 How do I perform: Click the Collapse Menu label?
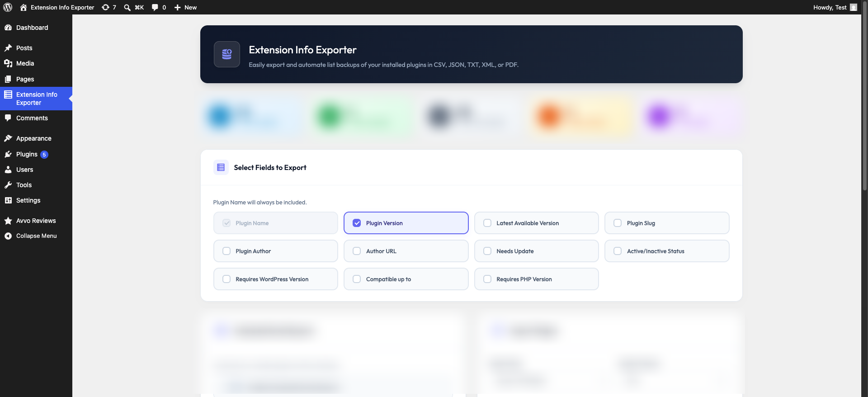coord(37,236)
